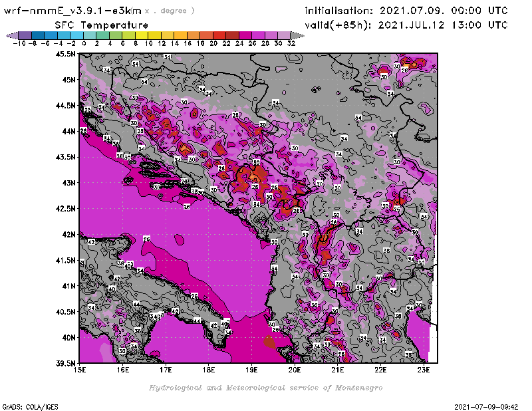Click the 43.5N latitude axis label
The image size is (532, 411).
tap(65, 157)
